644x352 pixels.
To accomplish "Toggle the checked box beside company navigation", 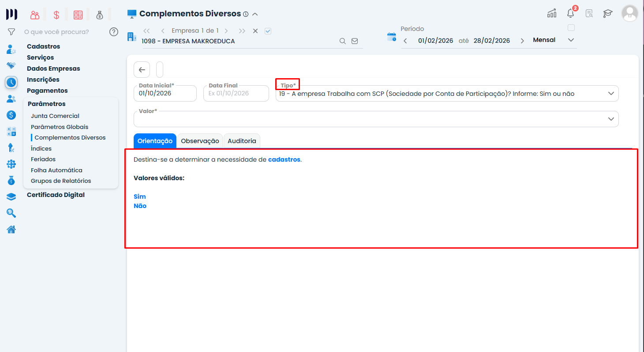I will pos(268,31).
